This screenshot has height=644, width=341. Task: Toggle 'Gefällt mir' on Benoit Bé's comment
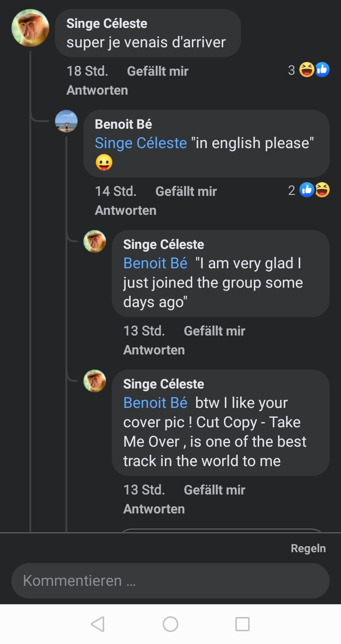point(186,191)
